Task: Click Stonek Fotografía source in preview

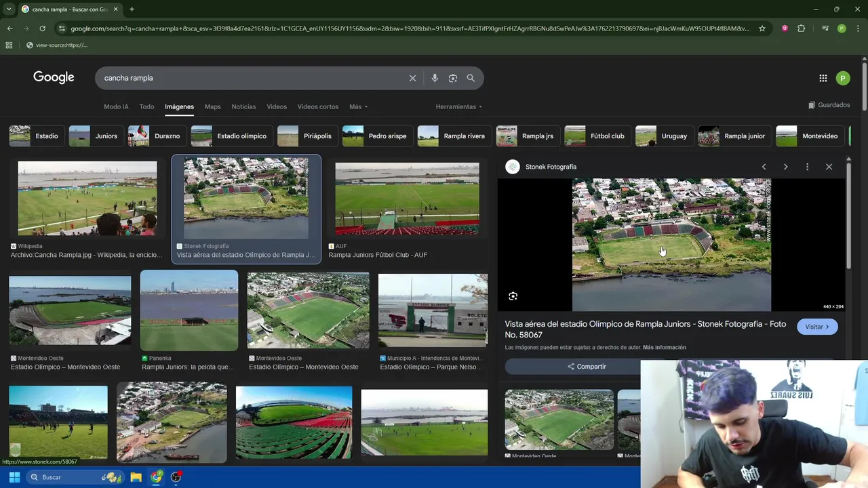Action: tap(551, 167)
